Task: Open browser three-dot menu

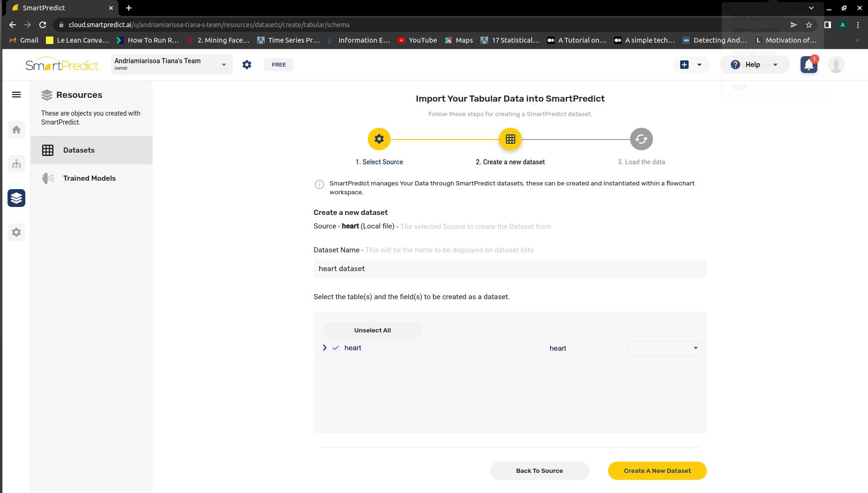Action: click(858, 25)
